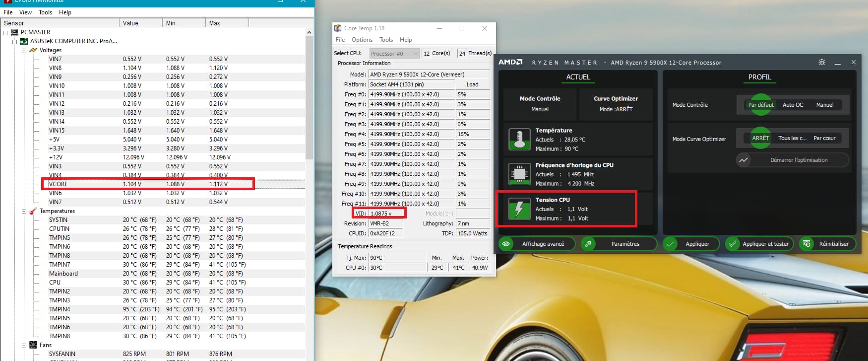This screenshot has height=361, width=868.
Task: Select the TMPIN4 row showing 95 °C
Action: (176, 309)
